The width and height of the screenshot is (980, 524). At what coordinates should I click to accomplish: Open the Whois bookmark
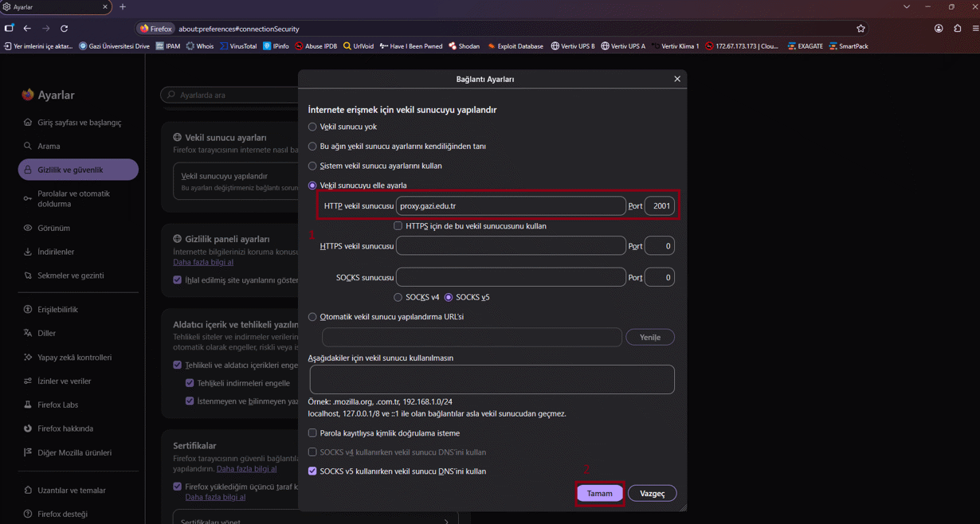200,46
